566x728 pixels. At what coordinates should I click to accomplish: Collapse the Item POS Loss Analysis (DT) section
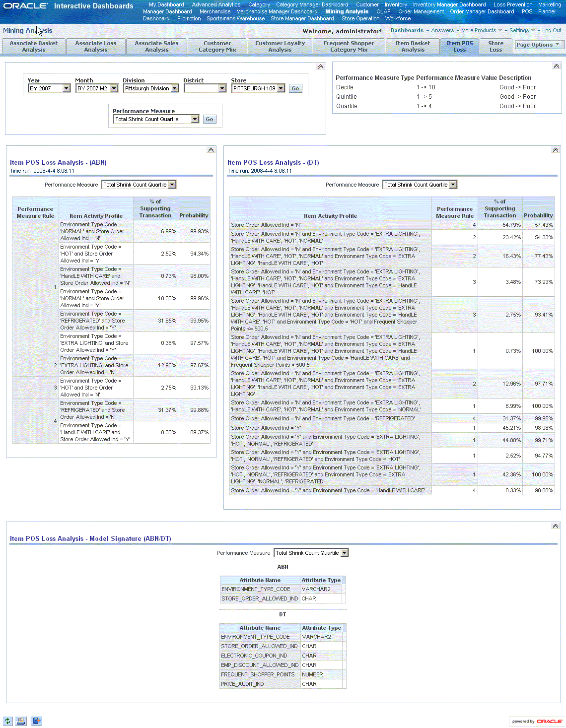click(556, 150)
